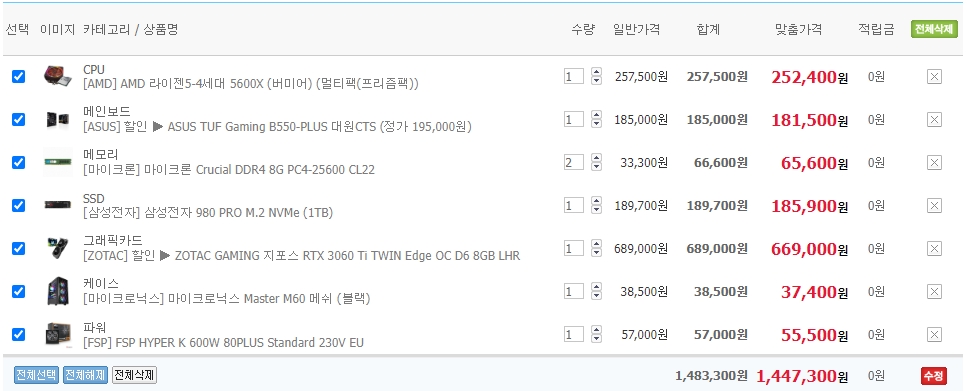
Task: Increase the SSD quantity with up arrow
Action: [x=596, y=202]
